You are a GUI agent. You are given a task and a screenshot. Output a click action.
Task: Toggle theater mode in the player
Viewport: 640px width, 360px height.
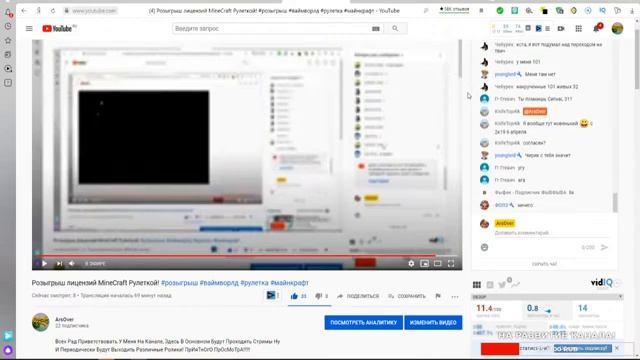click(438, 264)
